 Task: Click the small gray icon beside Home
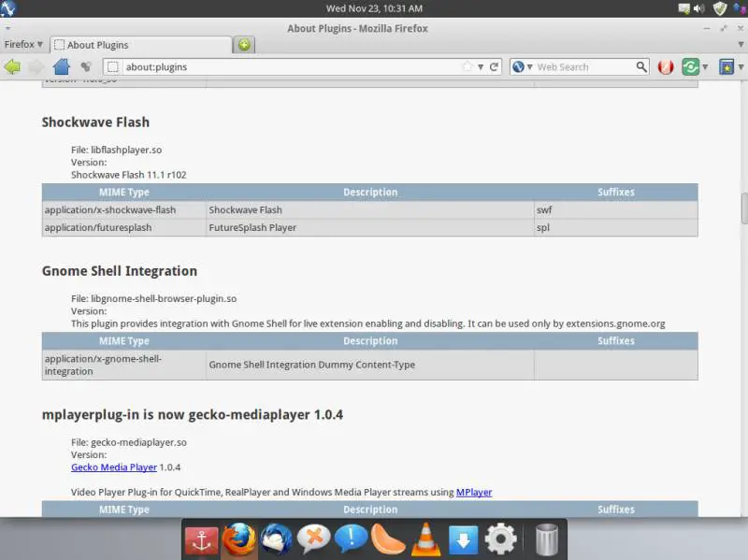tap(86, 66)
